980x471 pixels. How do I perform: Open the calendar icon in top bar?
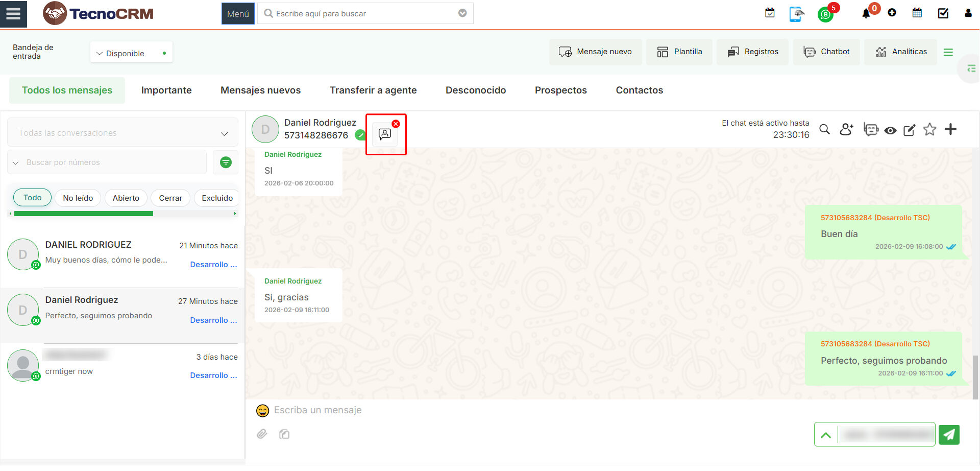point(917,13)
